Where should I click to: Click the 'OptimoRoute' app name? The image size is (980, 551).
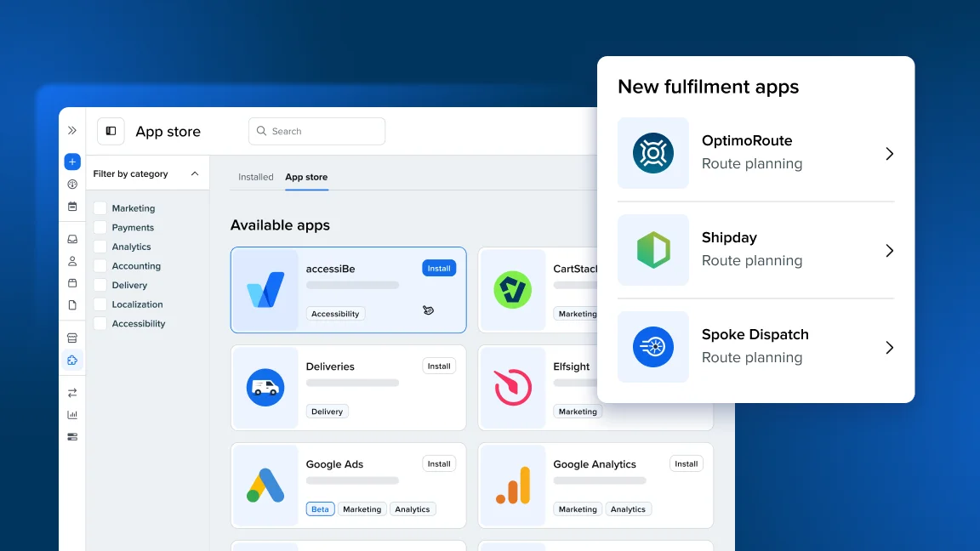pos(747,140)
